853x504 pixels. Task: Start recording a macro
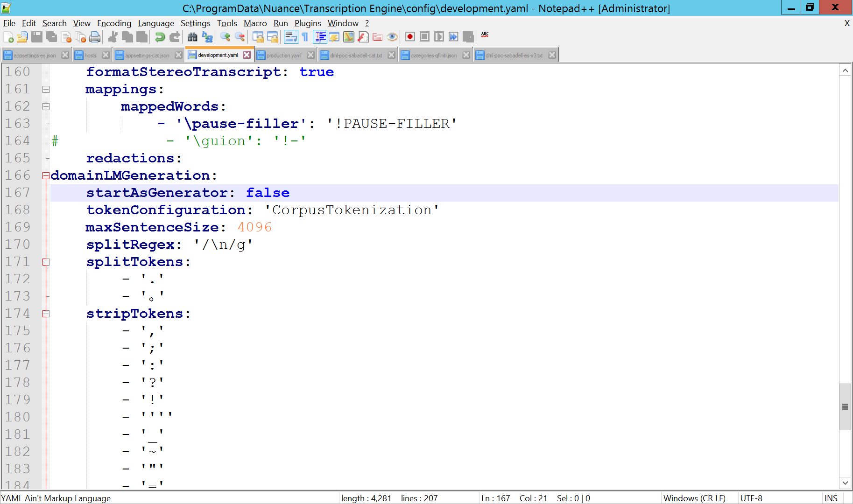(x=409, y=37)
